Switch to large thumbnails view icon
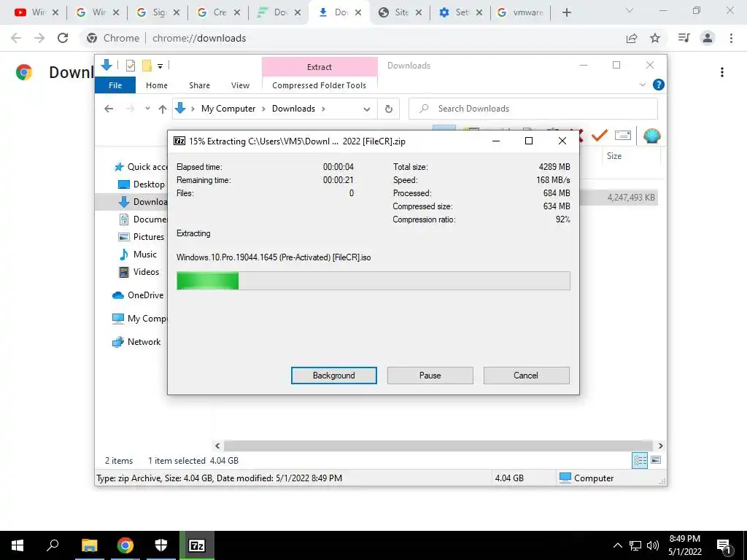Image resolution: width=747 pixels, height=560 pixels. (656, 460)
